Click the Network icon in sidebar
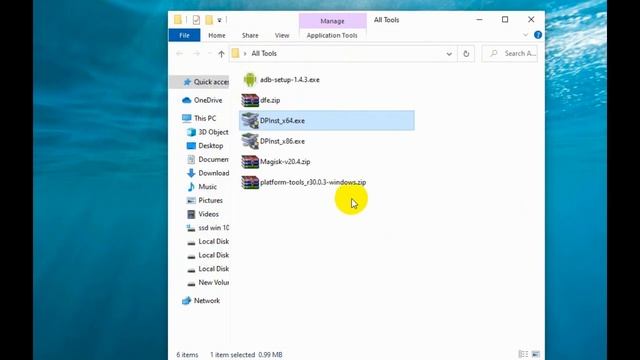This screenshot has height=360, width=640. click(187, 301)
